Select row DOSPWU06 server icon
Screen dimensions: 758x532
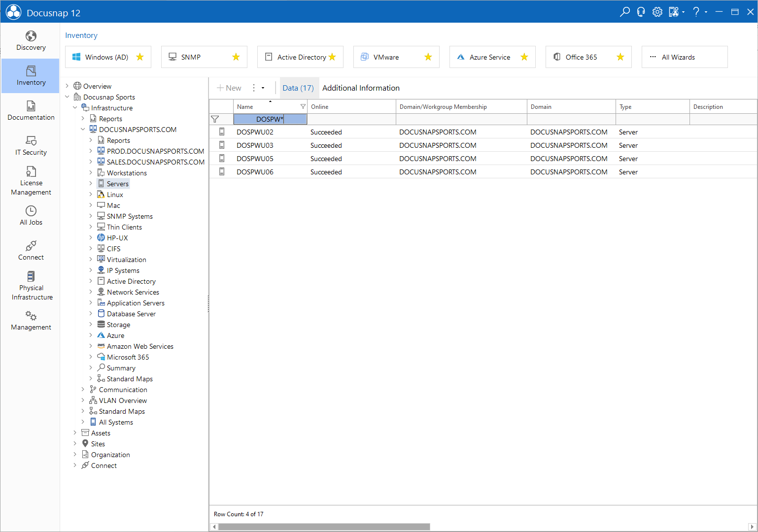(222, 171)
